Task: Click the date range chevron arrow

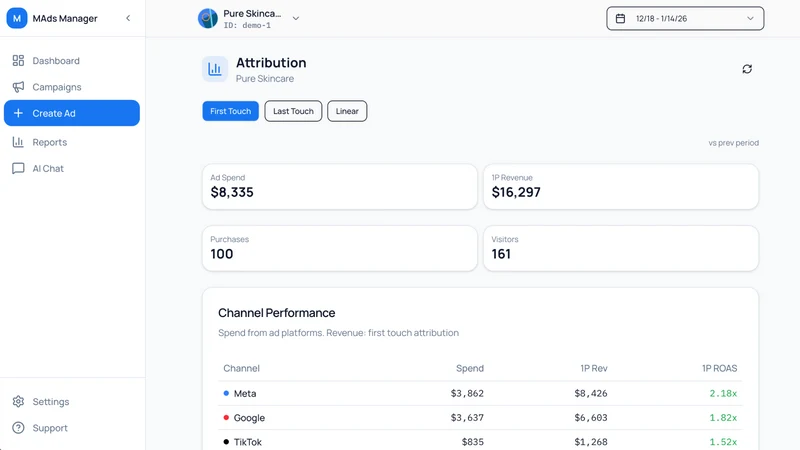Action: [750, 18]
